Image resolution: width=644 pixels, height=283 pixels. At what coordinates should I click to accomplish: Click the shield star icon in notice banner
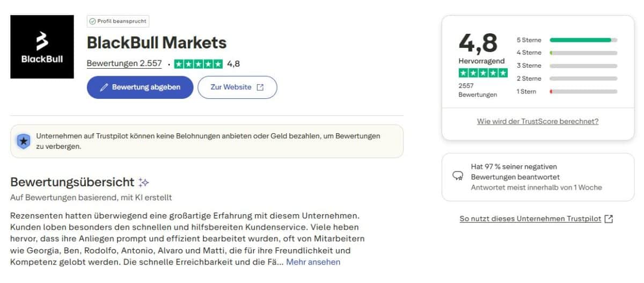point(24,141)
